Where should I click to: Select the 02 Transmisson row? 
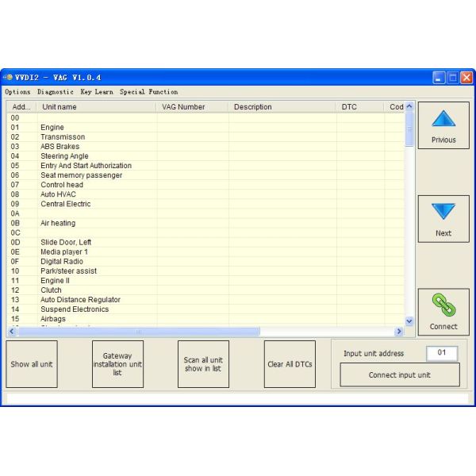pos(205,137)
